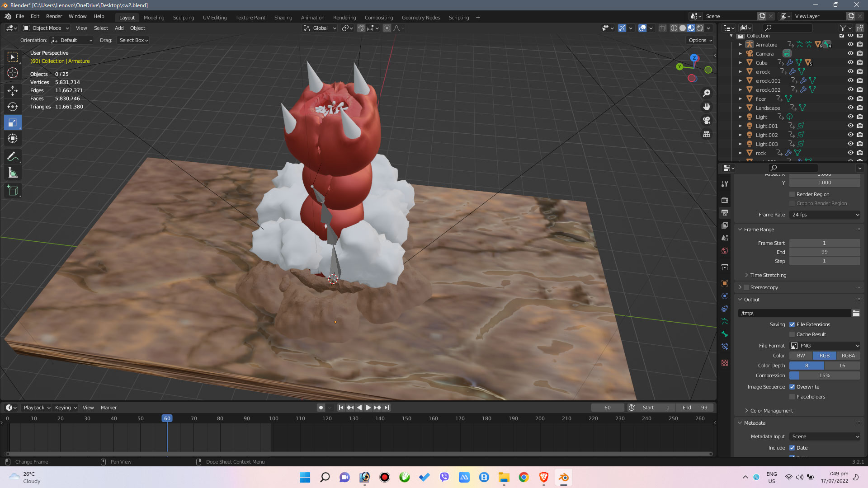Enable the Placeholders checkbox
This screenshot has width=868, height=488.
coord(792,397)
